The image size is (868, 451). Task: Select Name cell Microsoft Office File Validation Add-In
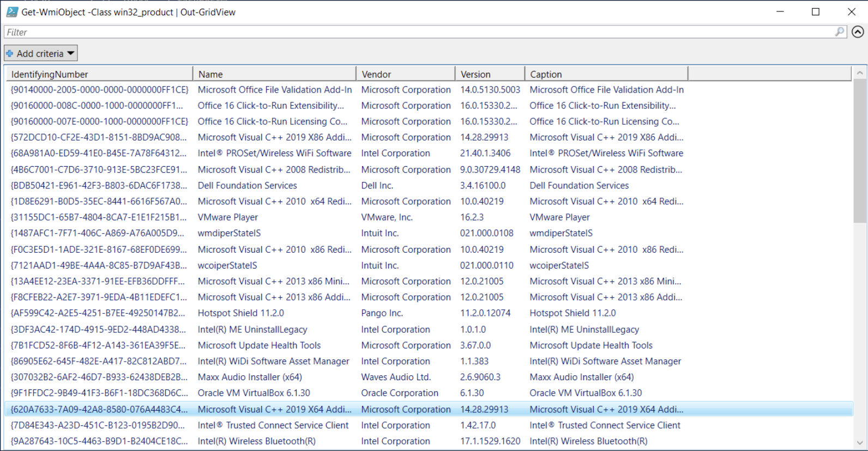point(275,90)
